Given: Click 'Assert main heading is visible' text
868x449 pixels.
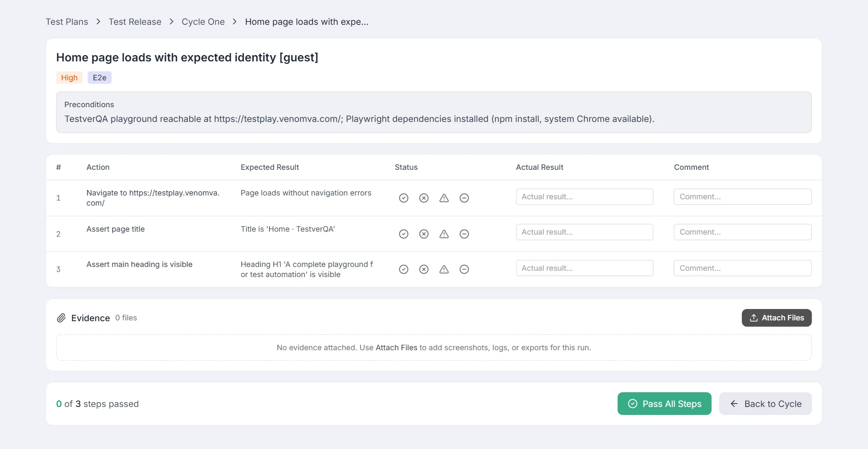Looking at the screenshot, I should click(x=140, y=264).
